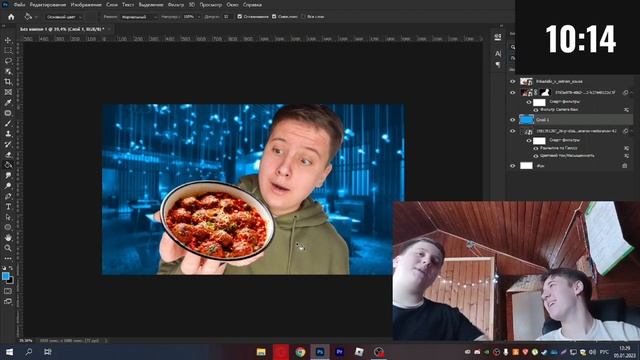The height and width of the screenshot is (360, 640).
Task: Edit blending options of Размытие по Гауссу
Action: click(626, 149)
